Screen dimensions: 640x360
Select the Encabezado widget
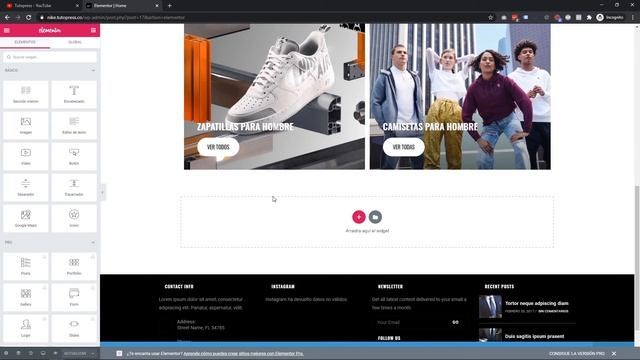[74, 94]
